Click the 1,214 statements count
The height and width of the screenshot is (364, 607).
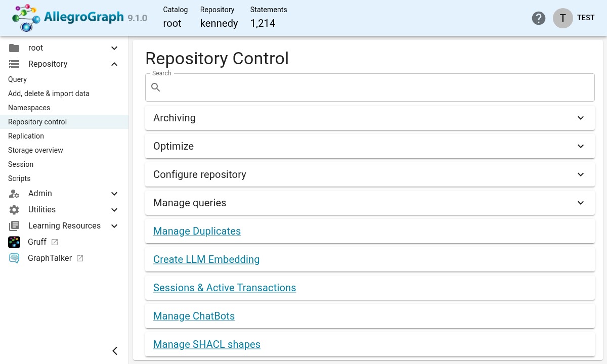click(x=263, y=23)
